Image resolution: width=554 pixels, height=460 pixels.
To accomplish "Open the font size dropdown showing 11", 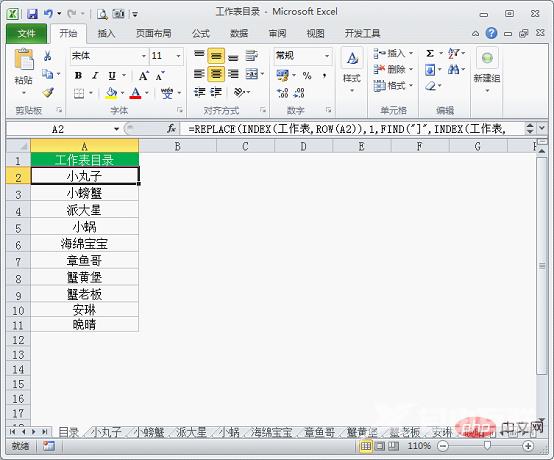I will (x=178, y=56).
